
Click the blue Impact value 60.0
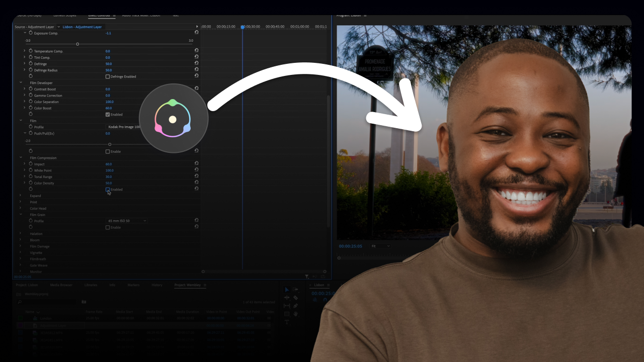tap(108, 164)
